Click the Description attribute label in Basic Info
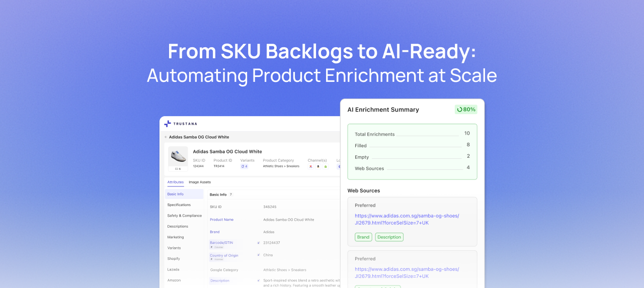 point(219,280)
